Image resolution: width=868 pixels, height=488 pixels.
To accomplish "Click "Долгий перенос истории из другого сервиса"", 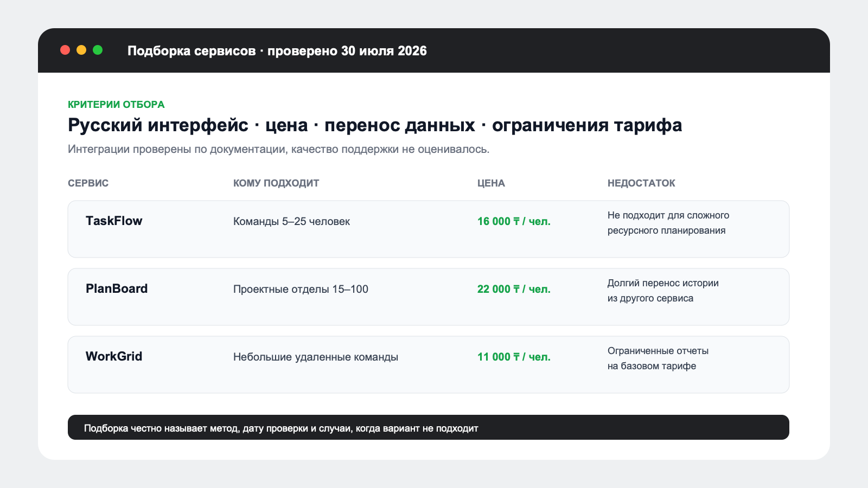I will tap(663, 291).
